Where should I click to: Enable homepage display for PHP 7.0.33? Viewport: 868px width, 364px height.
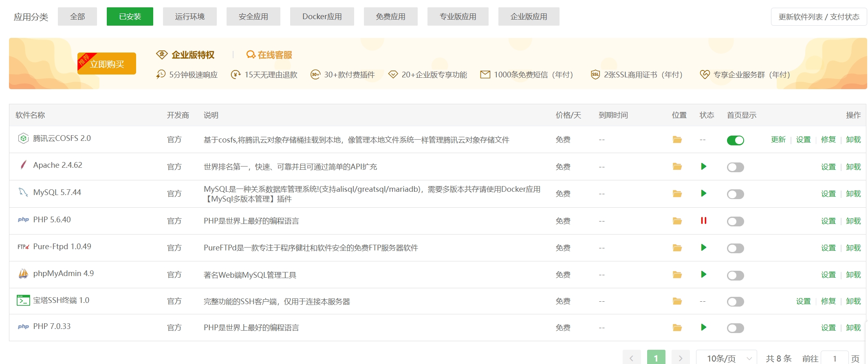tap(735, 328)
